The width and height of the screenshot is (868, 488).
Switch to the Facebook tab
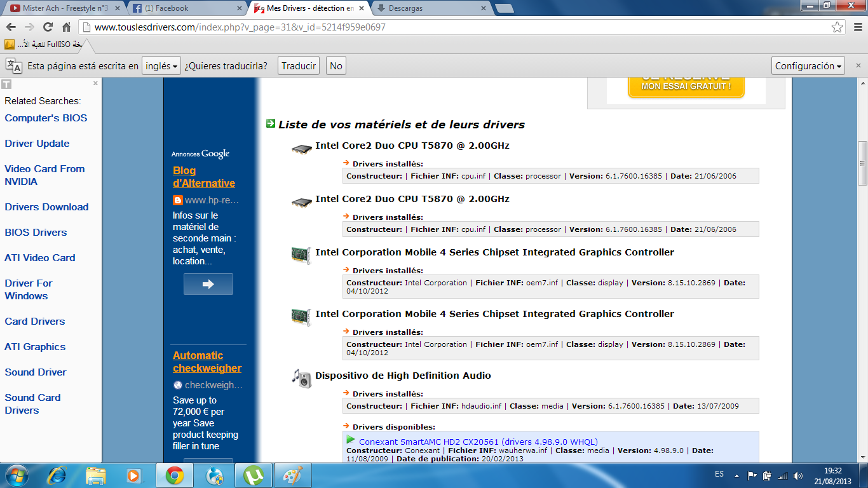pyautogui.click(x=184, y=8)
